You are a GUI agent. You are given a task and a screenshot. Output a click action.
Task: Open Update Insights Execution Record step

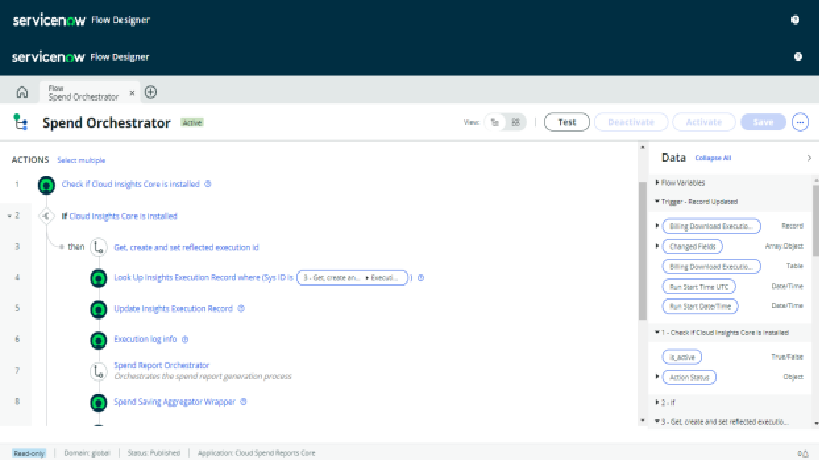pyautogui.click(x=173, y=309)
